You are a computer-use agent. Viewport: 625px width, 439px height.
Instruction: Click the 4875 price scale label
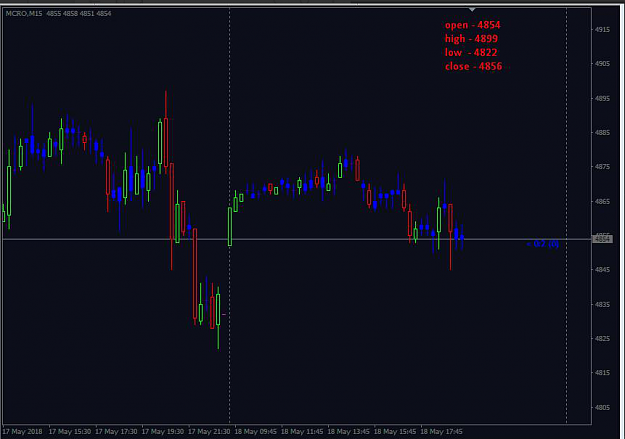[x=602, y=167]
